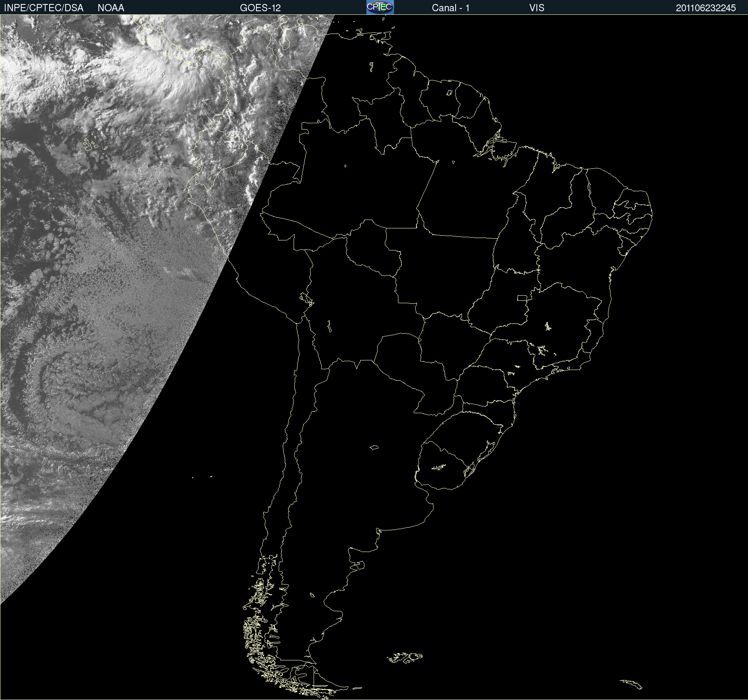The width and height of the screenshot is (748, 700).
Task: Click the 201106232245 timestamp
Action: (x=706, y=8)
